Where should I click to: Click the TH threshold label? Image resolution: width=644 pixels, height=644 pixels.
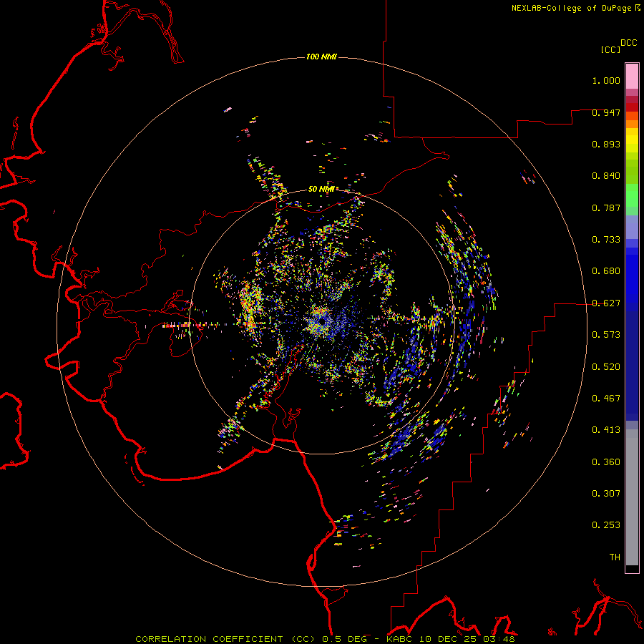pyautogui.click(x=615, y=557)
